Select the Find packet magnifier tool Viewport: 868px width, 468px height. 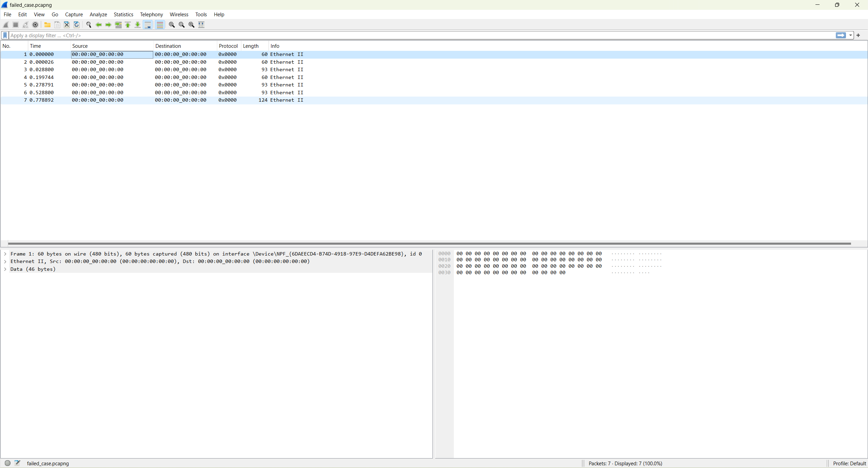pos(89,24)
